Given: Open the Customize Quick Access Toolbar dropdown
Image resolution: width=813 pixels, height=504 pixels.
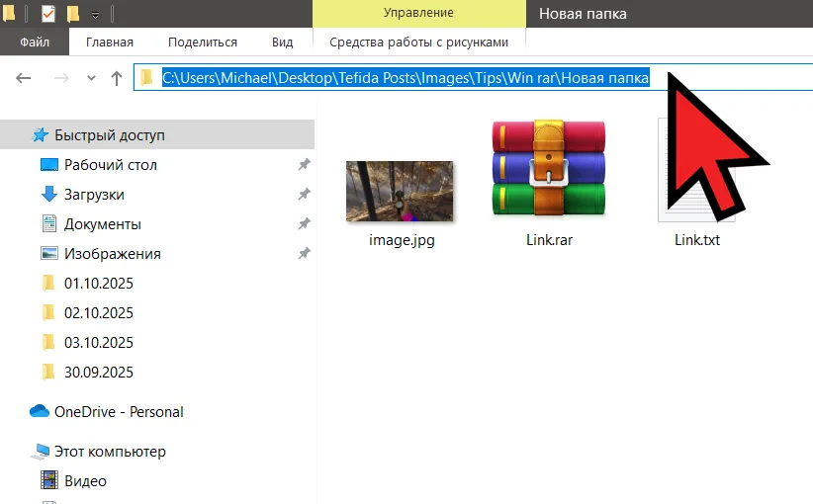Looking at the screenshot, I should (95, 15).
